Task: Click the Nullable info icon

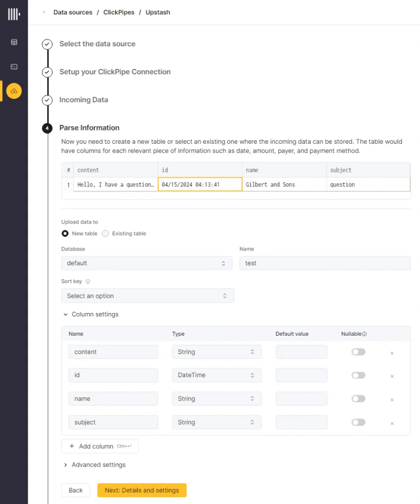Action: click(364, 334)
